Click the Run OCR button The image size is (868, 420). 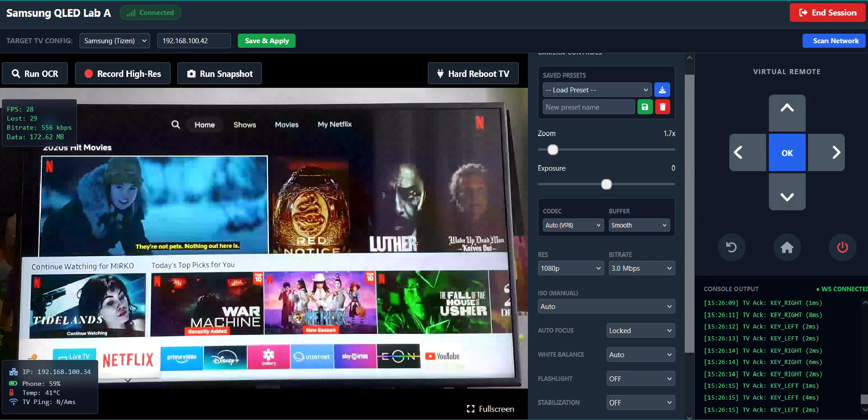pos(35,74)
